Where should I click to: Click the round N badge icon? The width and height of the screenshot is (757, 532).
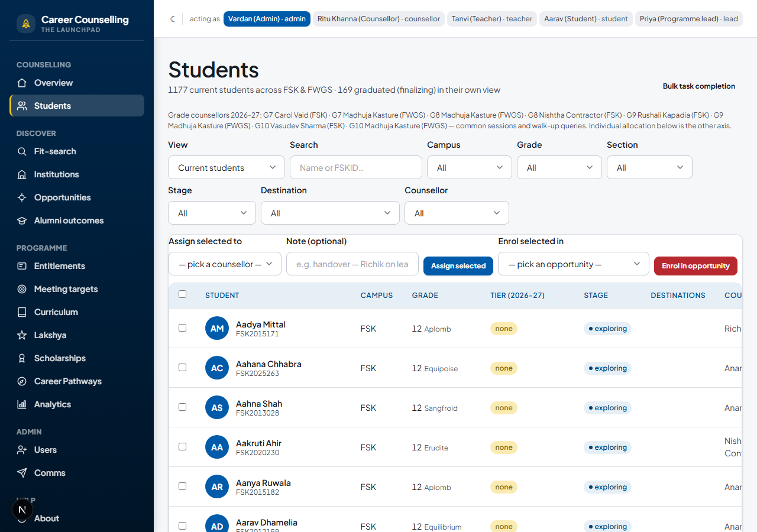22,510
